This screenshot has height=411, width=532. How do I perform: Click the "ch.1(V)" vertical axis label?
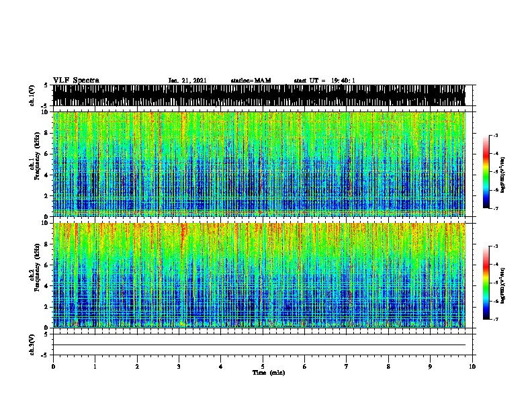click(32, 95)
